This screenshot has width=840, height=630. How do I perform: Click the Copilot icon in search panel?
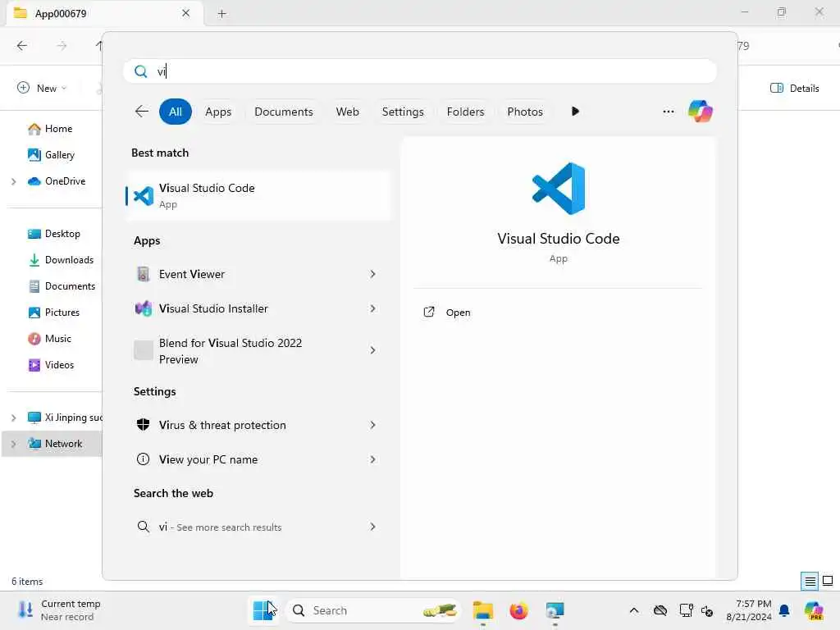(x=701, y=112)
